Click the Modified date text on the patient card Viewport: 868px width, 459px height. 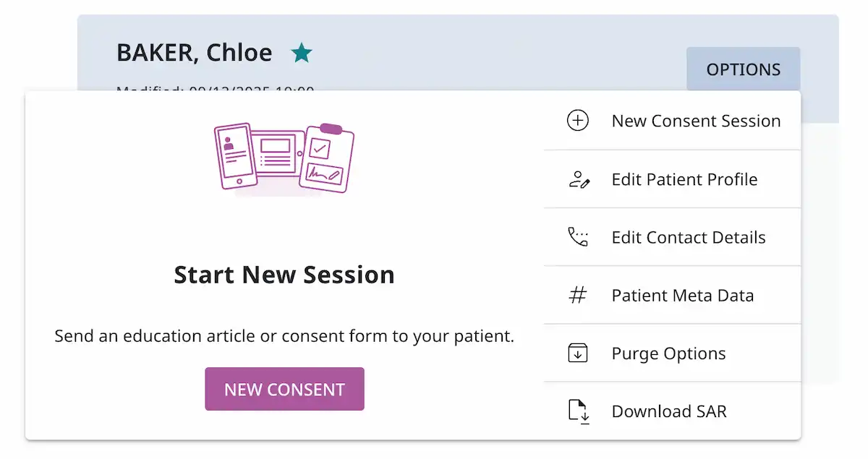click(214, 90)
